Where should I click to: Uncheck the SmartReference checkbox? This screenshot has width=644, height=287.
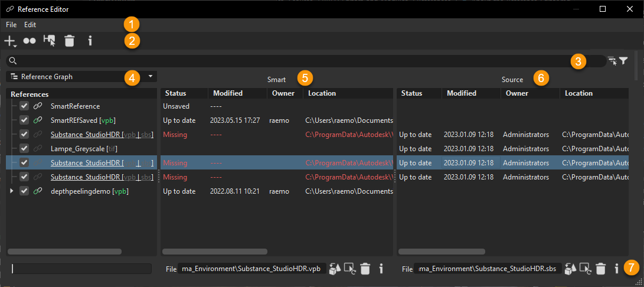click(24, 106)
